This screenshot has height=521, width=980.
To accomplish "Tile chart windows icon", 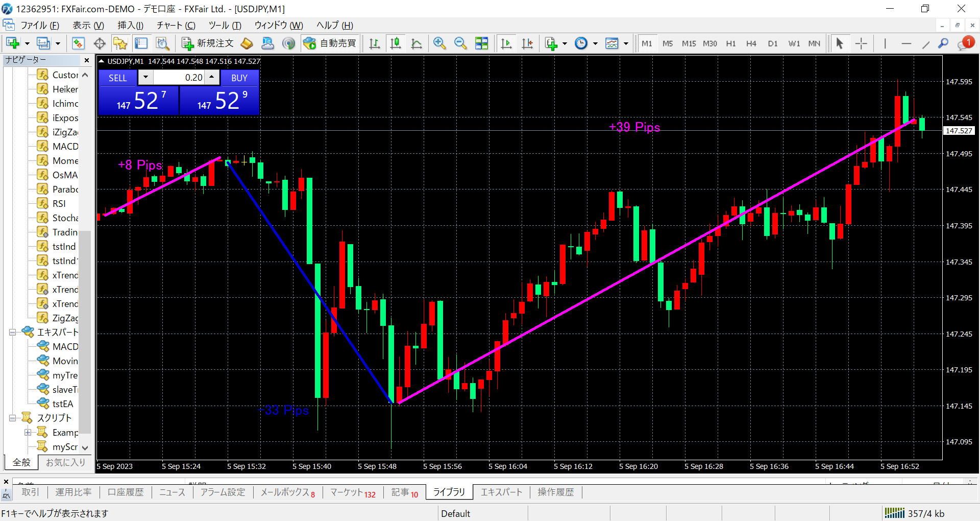I will click(481, 43).
